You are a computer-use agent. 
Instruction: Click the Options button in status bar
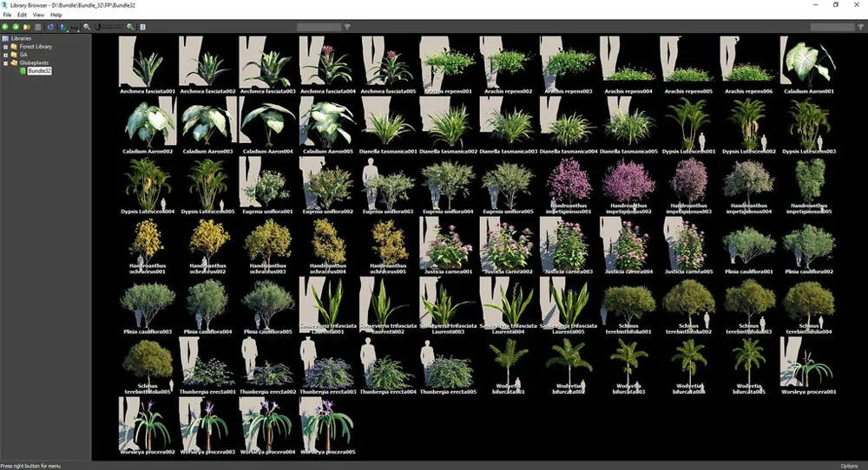[x=849, y=466]
